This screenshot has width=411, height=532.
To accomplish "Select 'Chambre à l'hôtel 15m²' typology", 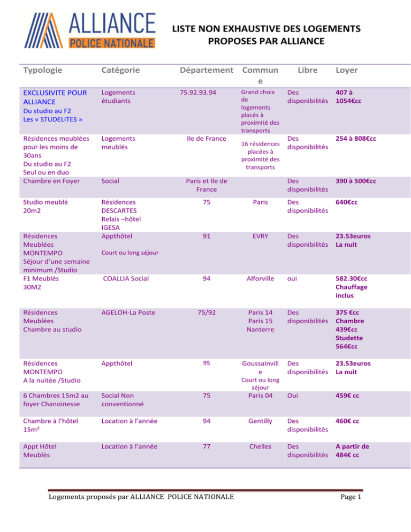I will pos(50,425).
